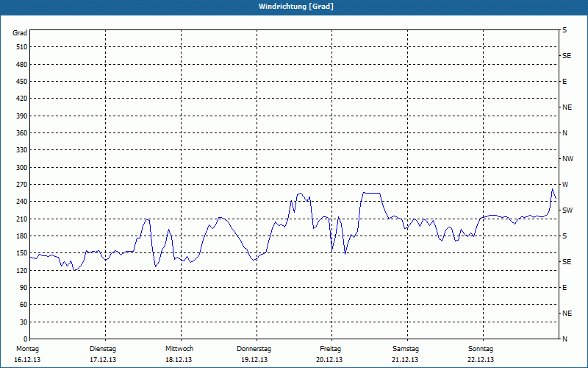588x368 pixels.
Task: Select the 270 y-axis value
Action: pyautogui.click(x=21, y=185)
